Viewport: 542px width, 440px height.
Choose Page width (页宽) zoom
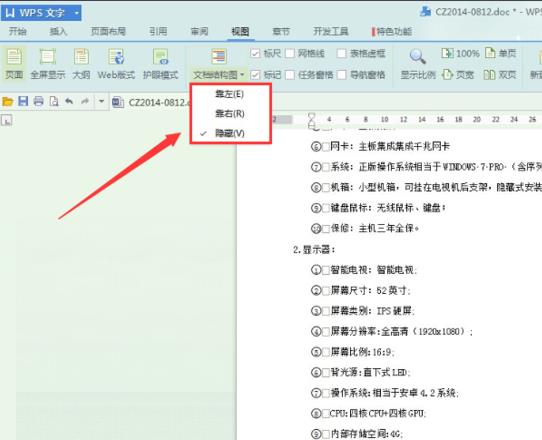[458, 75]
